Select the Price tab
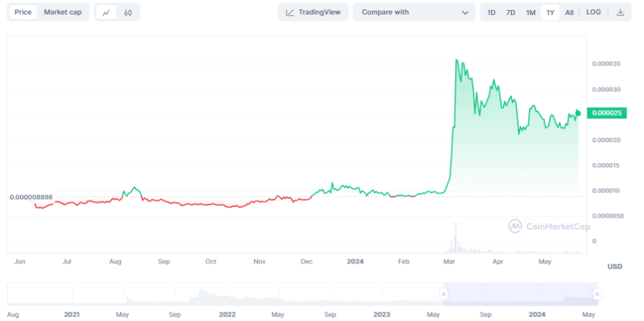Screen dimensions: 644x321 pos(23,13)
